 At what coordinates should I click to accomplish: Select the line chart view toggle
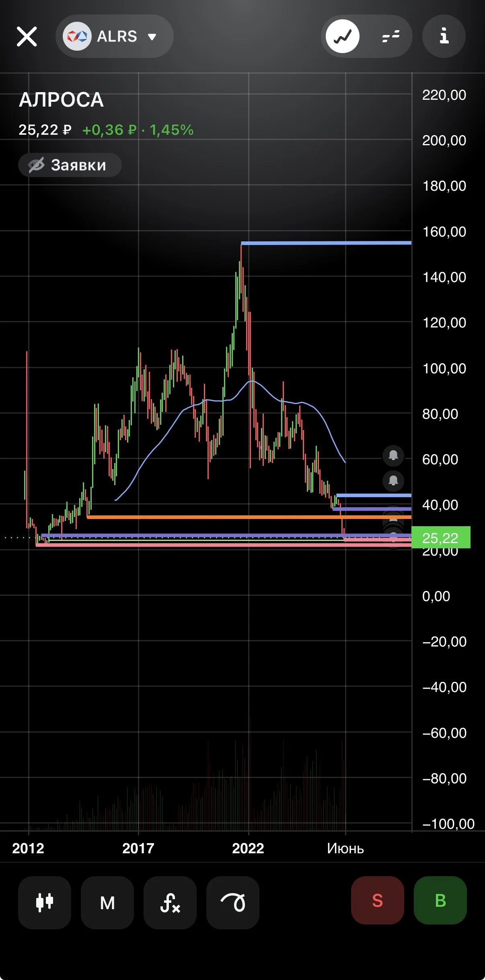343,36
